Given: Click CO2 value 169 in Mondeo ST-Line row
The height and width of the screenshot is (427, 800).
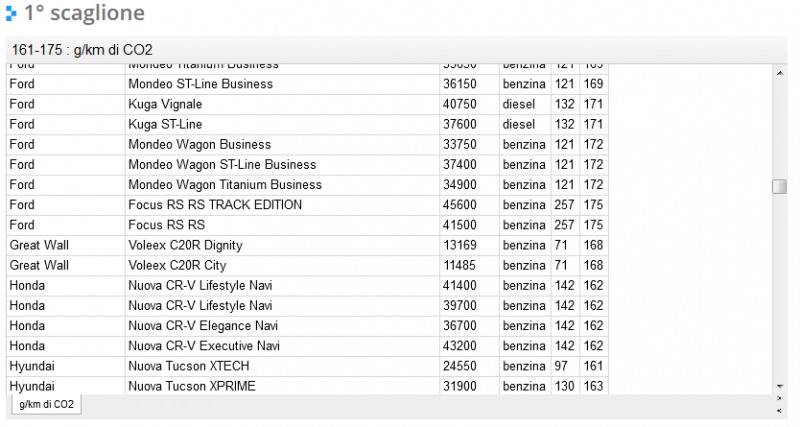Looking at the screenshot, I should [x=594, y=84].
